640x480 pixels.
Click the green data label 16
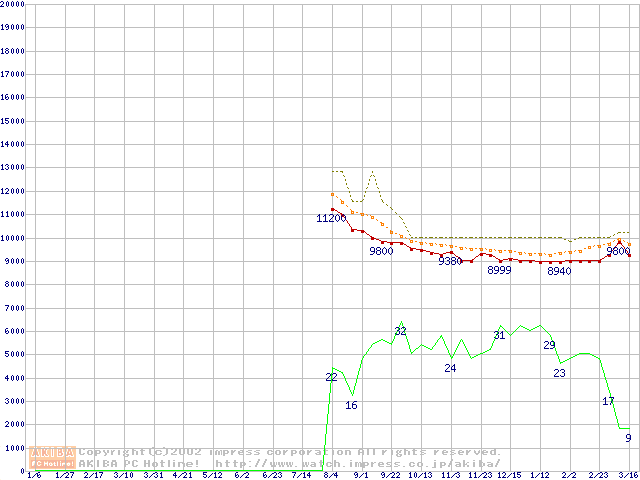pyautogui.click(x=351, y=405)
